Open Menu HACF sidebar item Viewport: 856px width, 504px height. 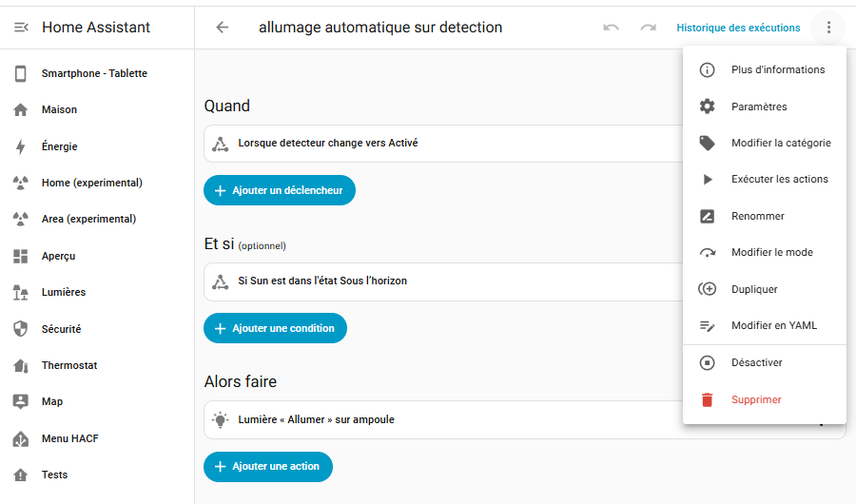[x=69, y=438]
